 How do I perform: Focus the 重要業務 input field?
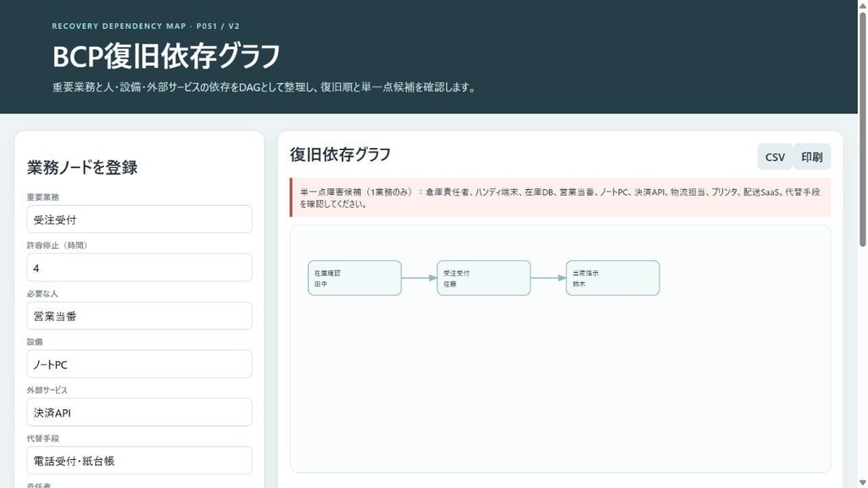tap(140, 219)
